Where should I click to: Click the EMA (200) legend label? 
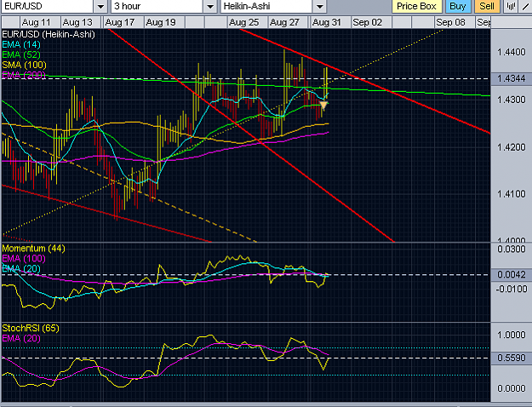24,75
